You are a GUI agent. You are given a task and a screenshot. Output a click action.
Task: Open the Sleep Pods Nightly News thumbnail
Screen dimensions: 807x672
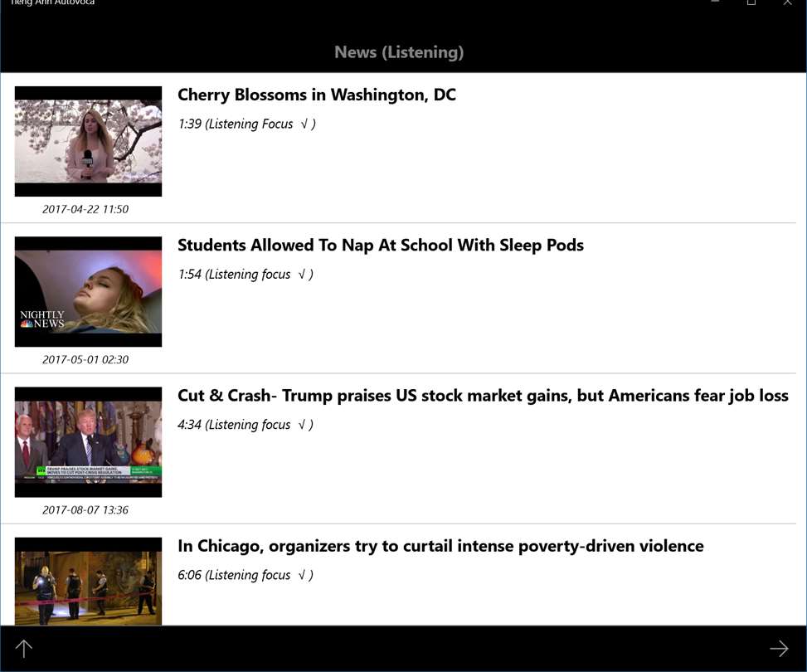(88, 291)
